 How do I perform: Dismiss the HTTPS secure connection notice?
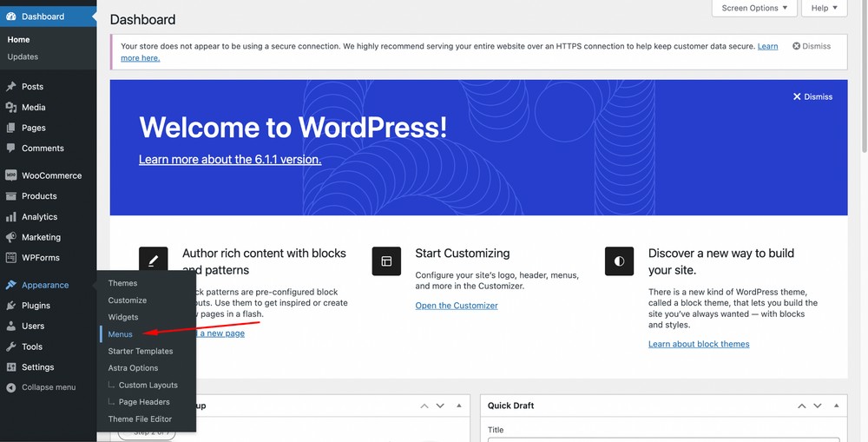(812, 46)
